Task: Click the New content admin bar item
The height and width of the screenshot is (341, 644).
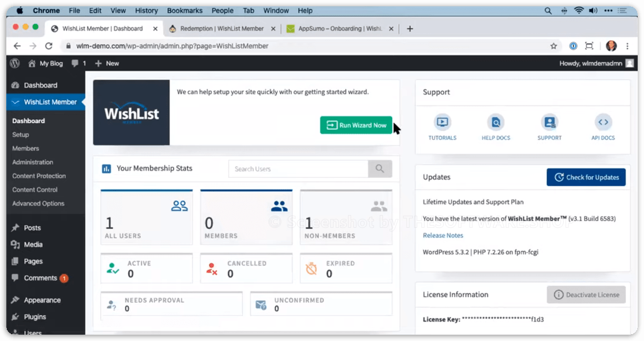Action: 107,63
